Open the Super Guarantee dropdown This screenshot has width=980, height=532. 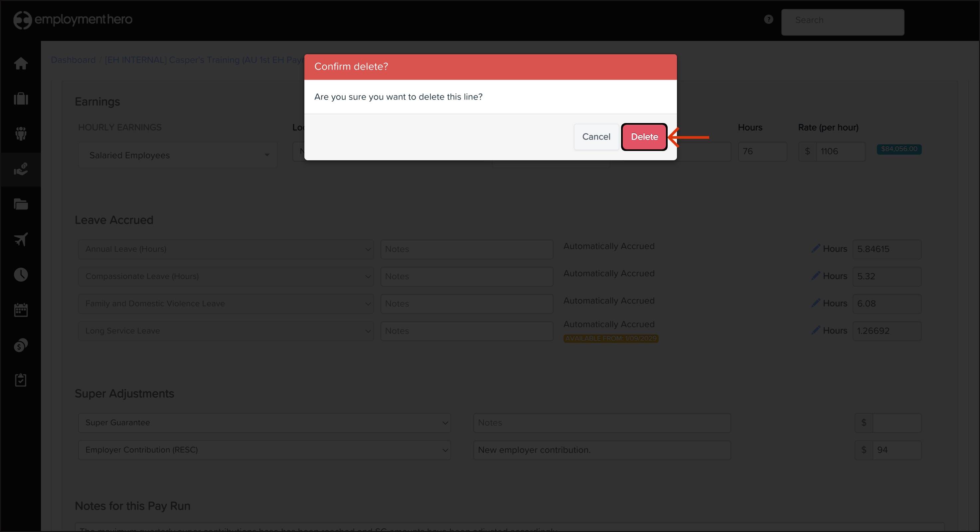pos(264,423)
